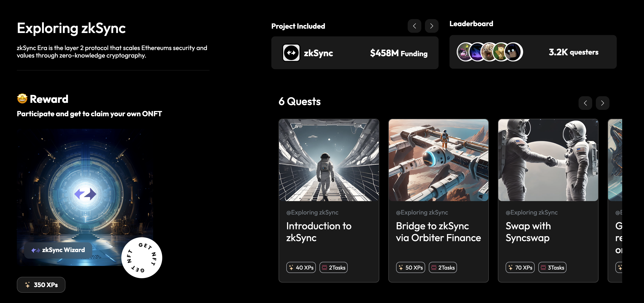
Task: Click the circular GET NFT badge
Action: 142,258
